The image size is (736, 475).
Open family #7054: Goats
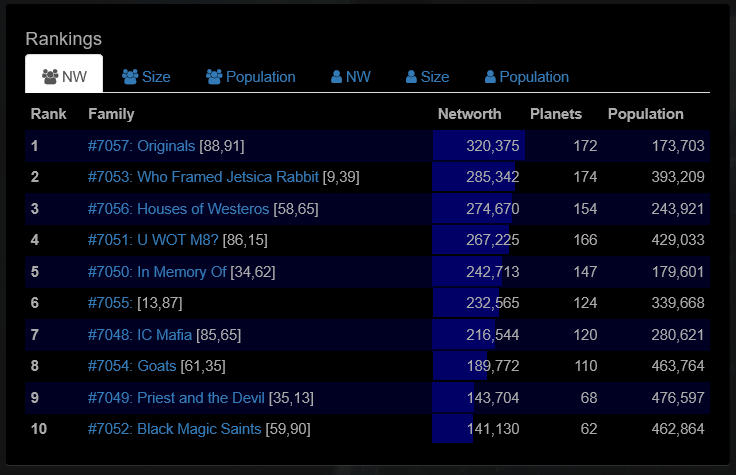pyautogui.click(x=132, y=366)
